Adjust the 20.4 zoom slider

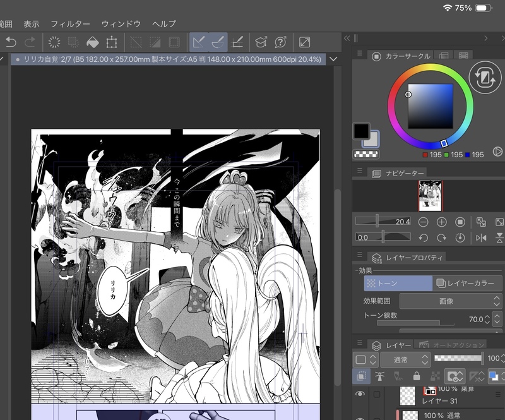pyautogui.click(x=383, y=222)
